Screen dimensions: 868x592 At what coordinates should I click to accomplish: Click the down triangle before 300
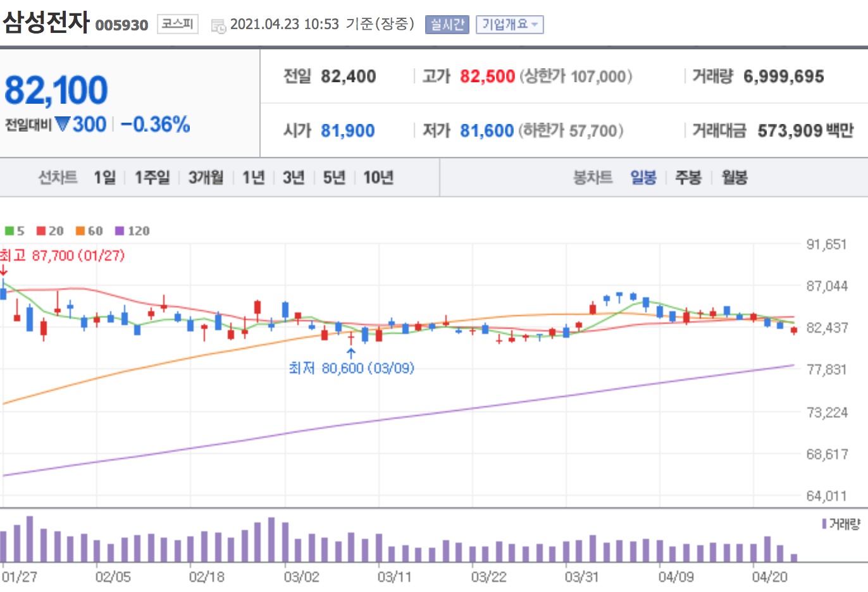click(x=63, y=124)
